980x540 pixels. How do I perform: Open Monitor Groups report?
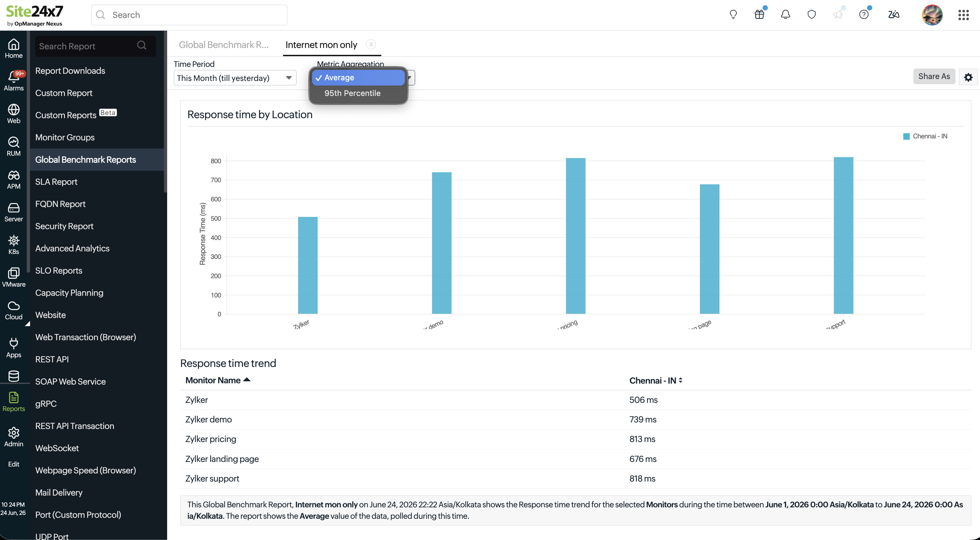65,137
